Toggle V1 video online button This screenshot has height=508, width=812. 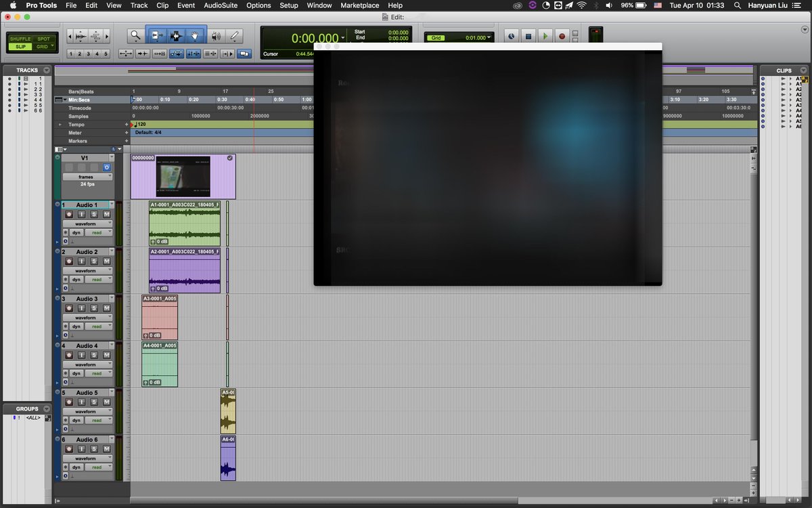click(x=107, y=167)
